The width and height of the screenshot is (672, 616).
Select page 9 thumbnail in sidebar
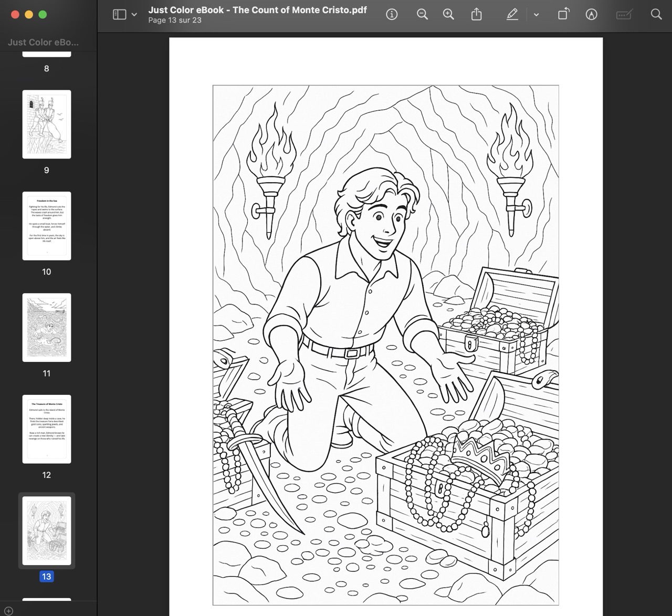pos(47,124)
